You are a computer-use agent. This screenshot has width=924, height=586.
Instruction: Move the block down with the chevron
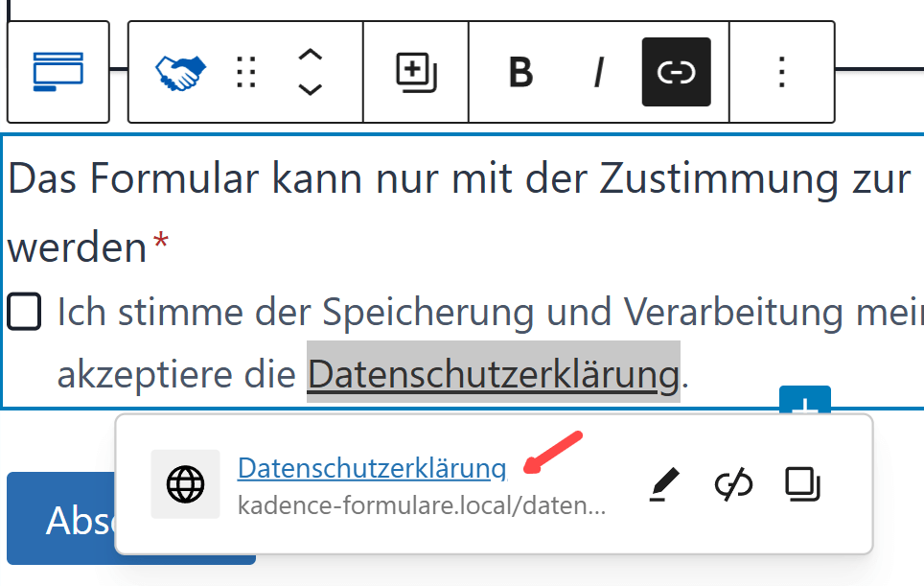(x=310, y=89)
